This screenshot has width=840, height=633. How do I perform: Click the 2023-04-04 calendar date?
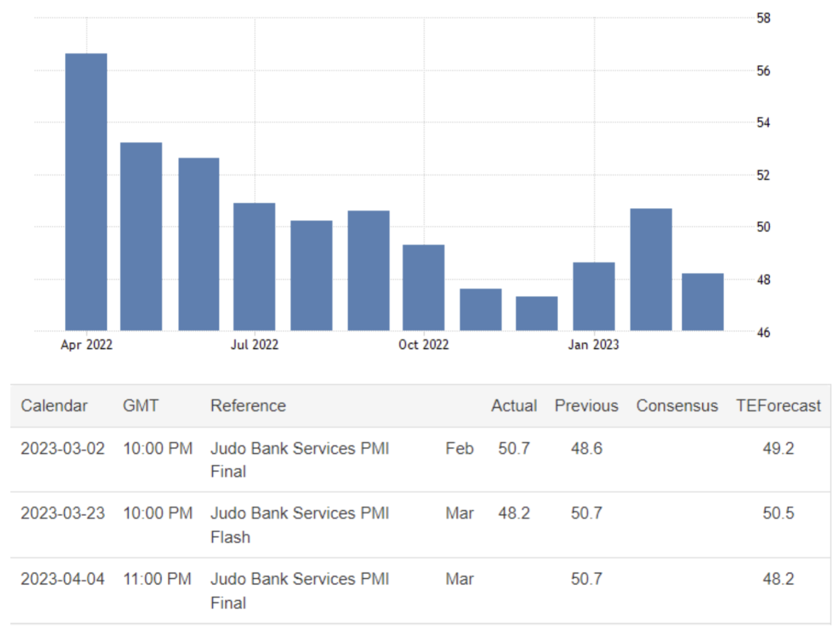tap(62, 579)
